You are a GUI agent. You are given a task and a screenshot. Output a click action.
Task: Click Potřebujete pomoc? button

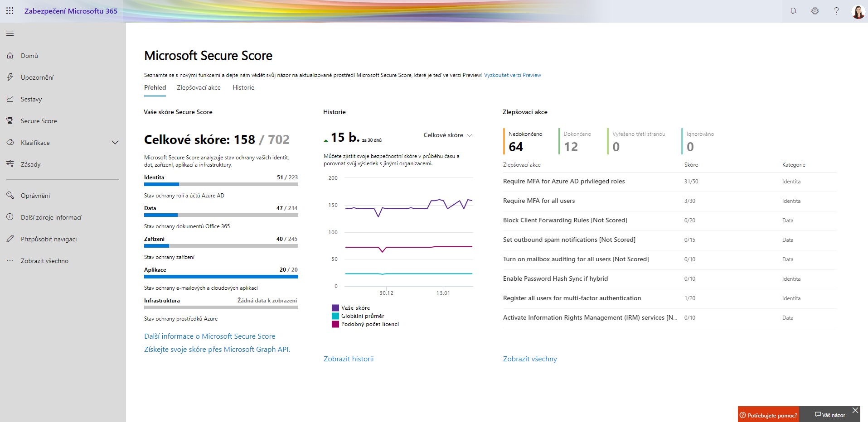[768, 415]
